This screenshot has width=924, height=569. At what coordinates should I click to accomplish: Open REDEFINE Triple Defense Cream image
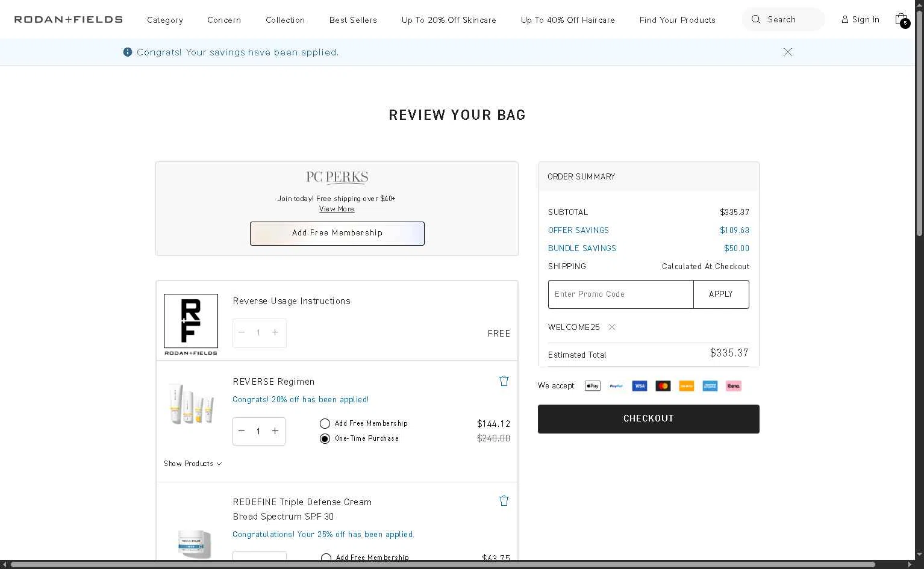194,543
